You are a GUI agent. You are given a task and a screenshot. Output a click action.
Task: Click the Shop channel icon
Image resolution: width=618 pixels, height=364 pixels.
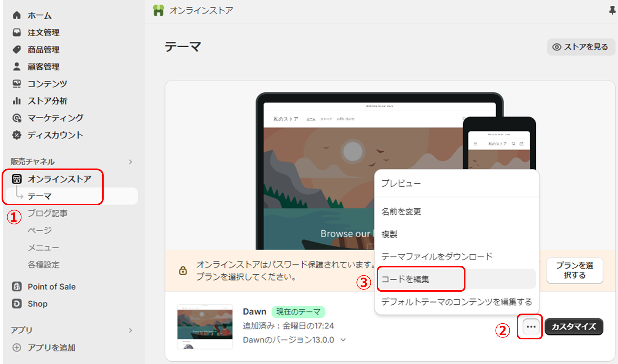(16, 304)
